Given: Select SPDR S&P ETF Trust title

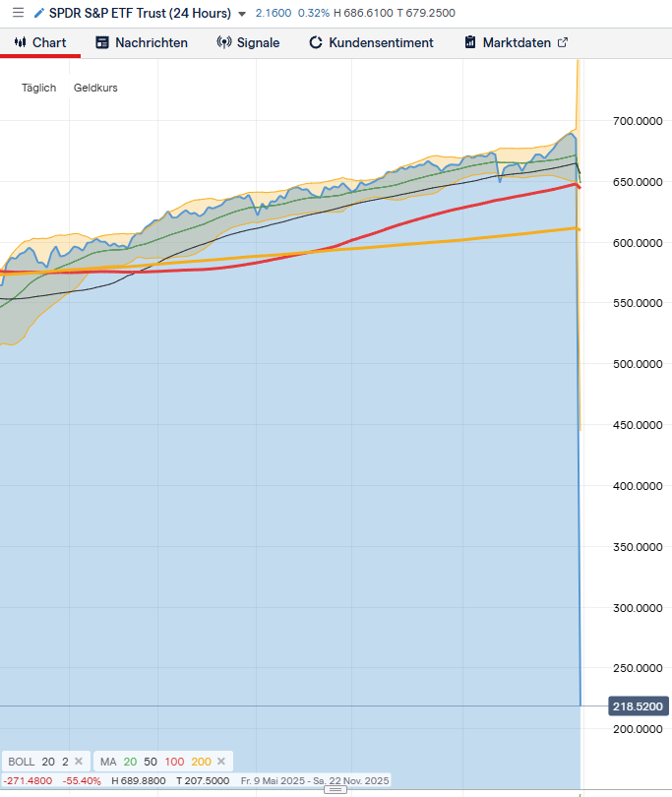Looking at the screenshot, I should point(140,13).
